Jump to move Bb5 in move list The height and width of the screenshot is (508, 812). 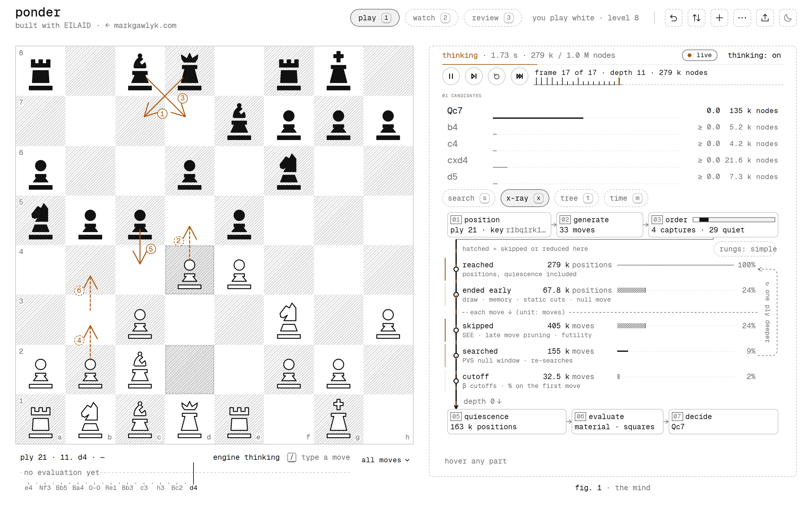(x=62, y=488)
